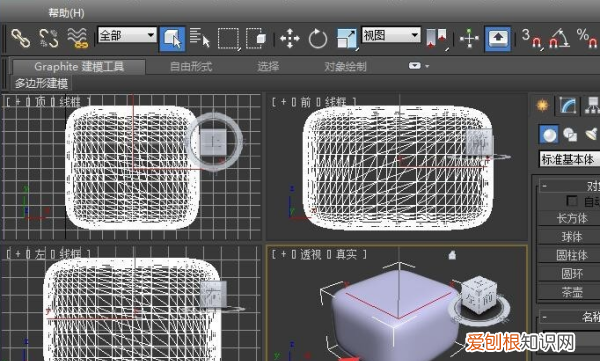Viewport: 600px width, 361px height.
Task: Click the 真实 shading label in perspective viewport
Action: [346, 254]
